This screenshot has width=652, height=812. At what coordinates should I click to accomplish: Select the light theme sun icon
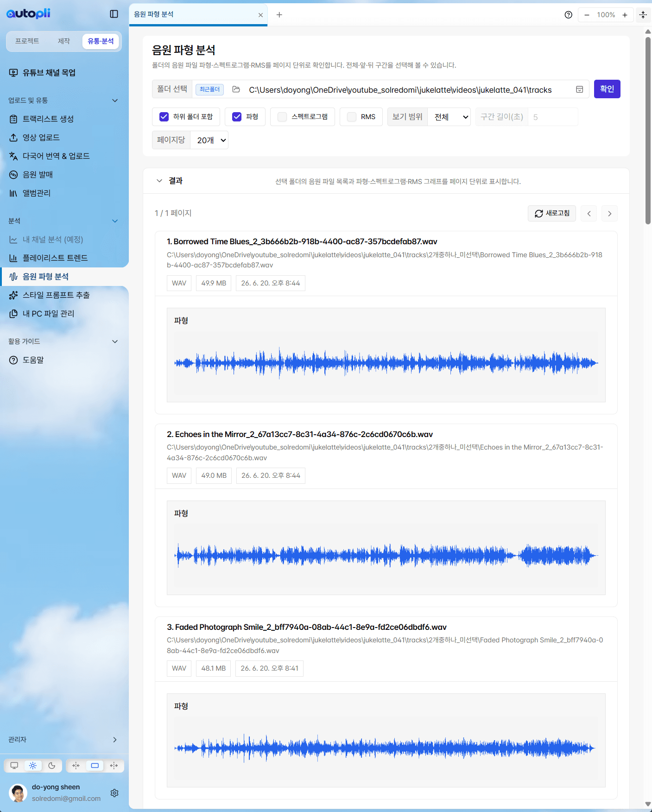[x=33, y=766]
